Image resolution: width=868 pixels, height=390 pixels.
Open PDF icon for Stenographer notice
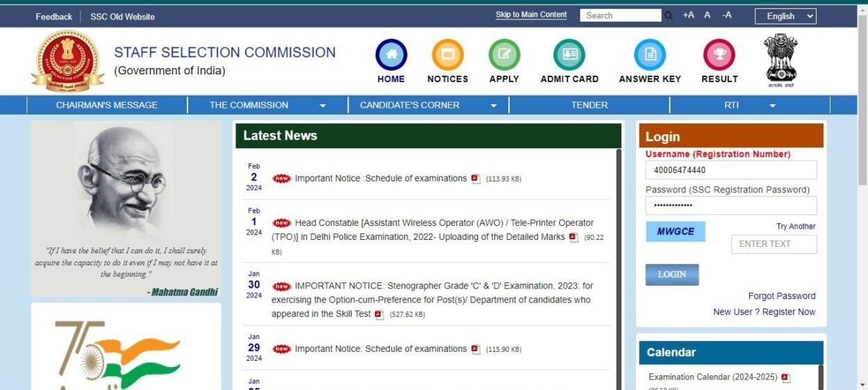point(379,314)
